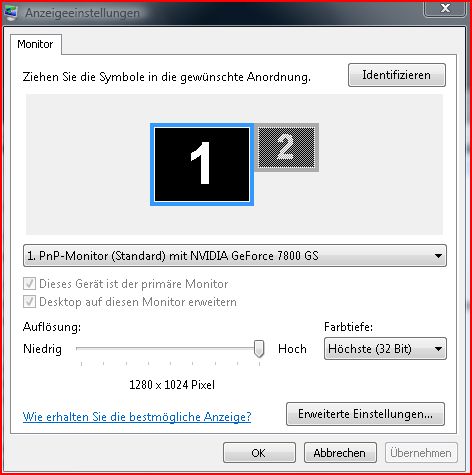Select monitor 2 display icon

click(287, 147)
